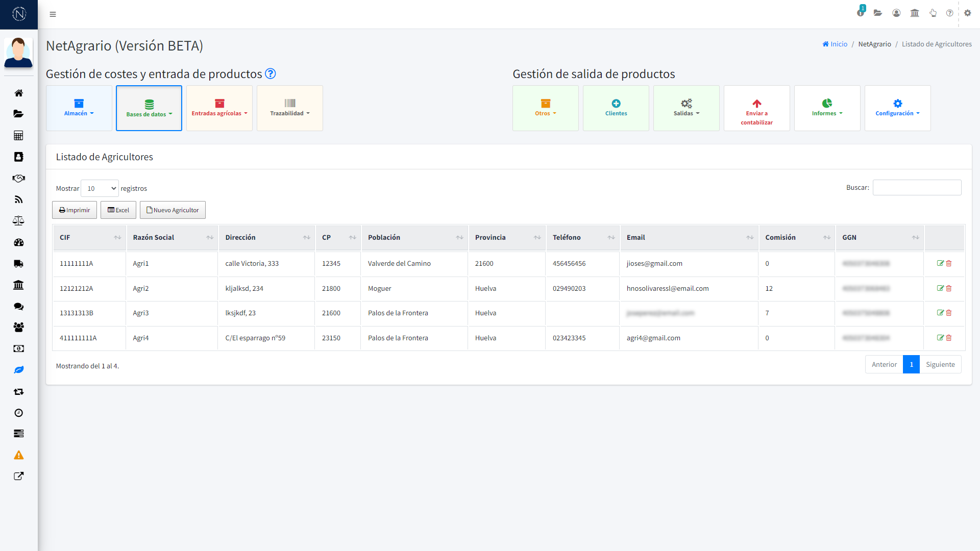Open the warning triangle sidebar icon
The image size is (980, 551).
(x=18, y=455)
